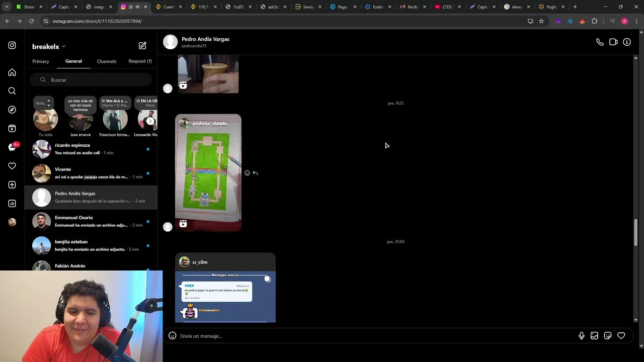Attach a photo with image icon
Screen dimensions: 644x362
point(594,336)
